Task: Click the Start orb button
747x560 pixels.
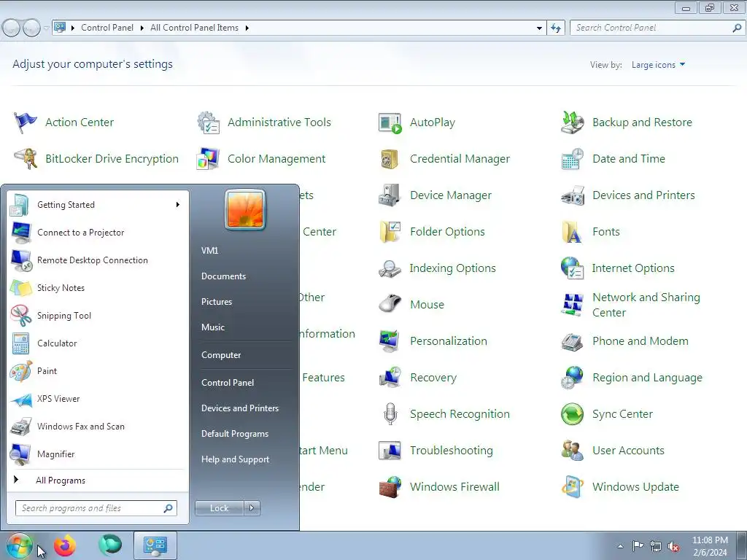Action: pos(19,545)
